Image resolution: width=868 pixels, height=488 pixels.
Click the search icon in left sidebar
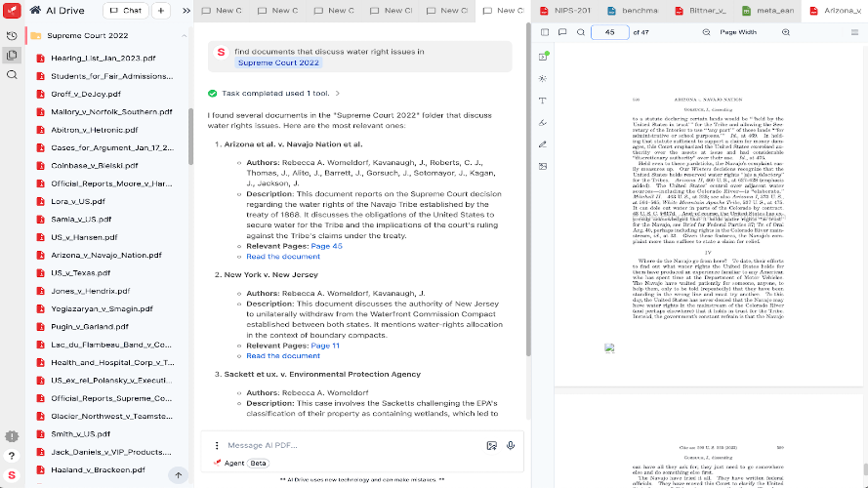[12, 74]
